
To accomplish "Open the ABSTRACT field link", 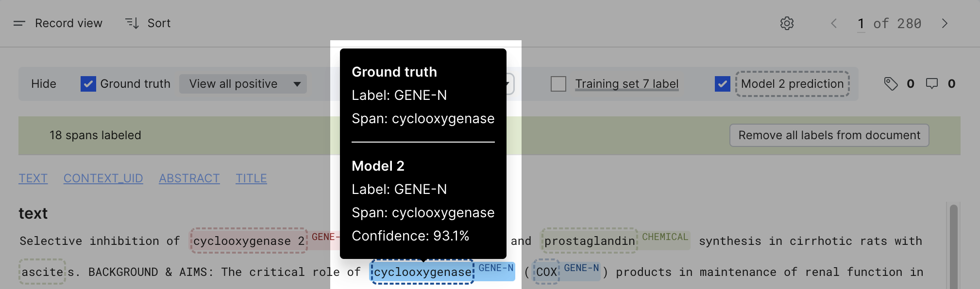I will tap(189, 178).
